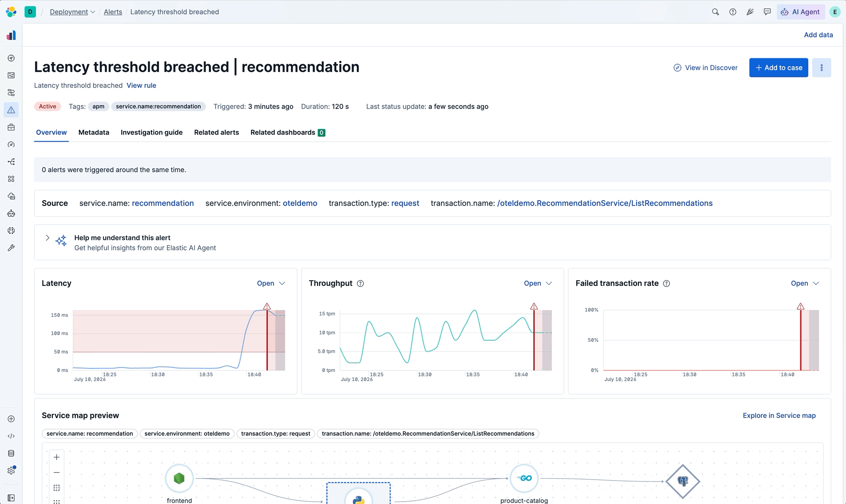The image size is (846, 504).
Task: Open the feedback chat icon in header
Action: [767, 12]
